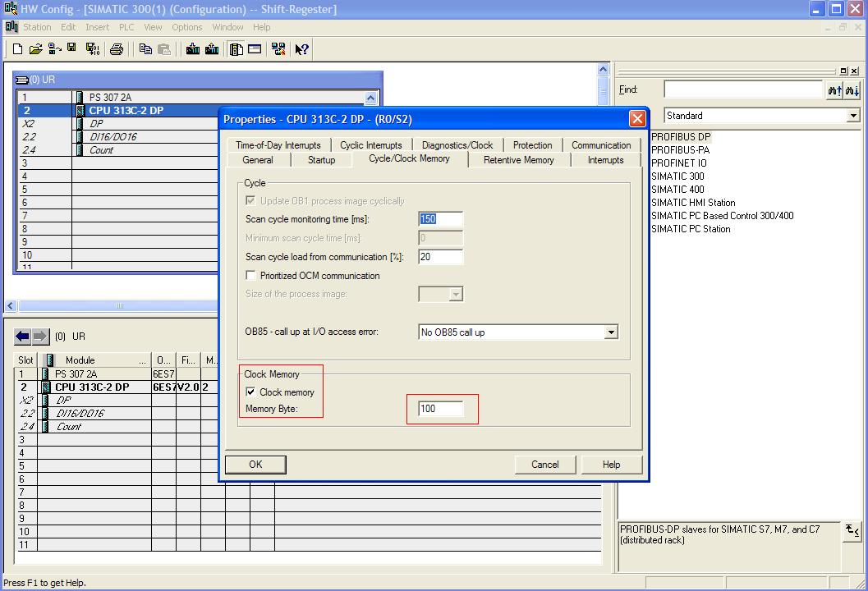868x591 pixels.
Task: Click the Upload to PG icon
Action: (212, 49)
